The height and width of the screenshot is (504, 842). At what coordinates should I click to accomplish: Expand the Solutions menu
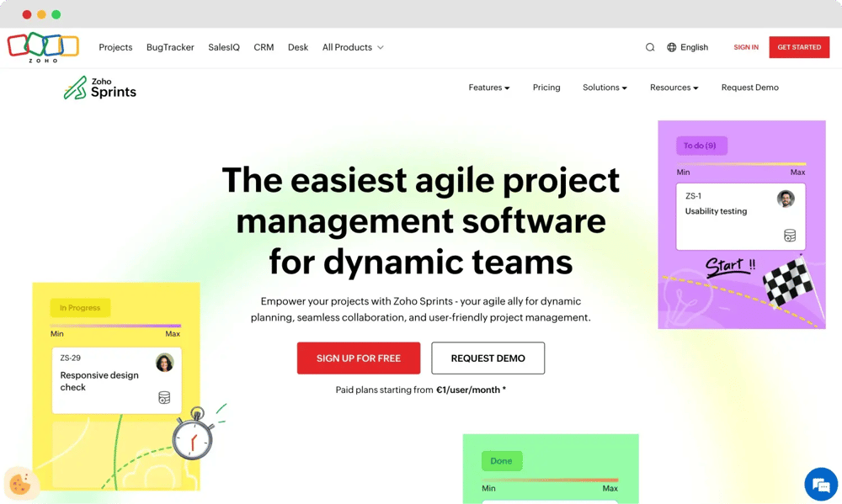[605, 88]
